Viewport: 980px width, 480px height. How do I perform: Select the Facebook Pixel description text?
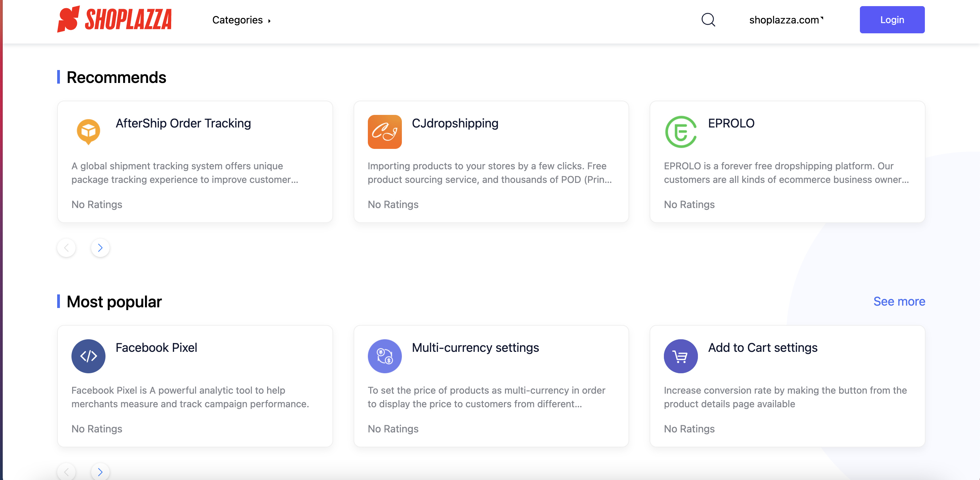190,397
